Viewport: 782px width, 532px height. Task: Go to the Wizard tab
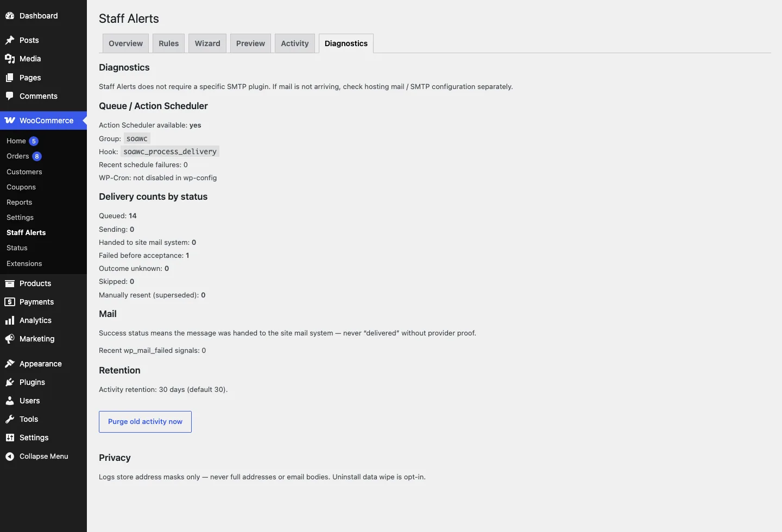(207, 43)
